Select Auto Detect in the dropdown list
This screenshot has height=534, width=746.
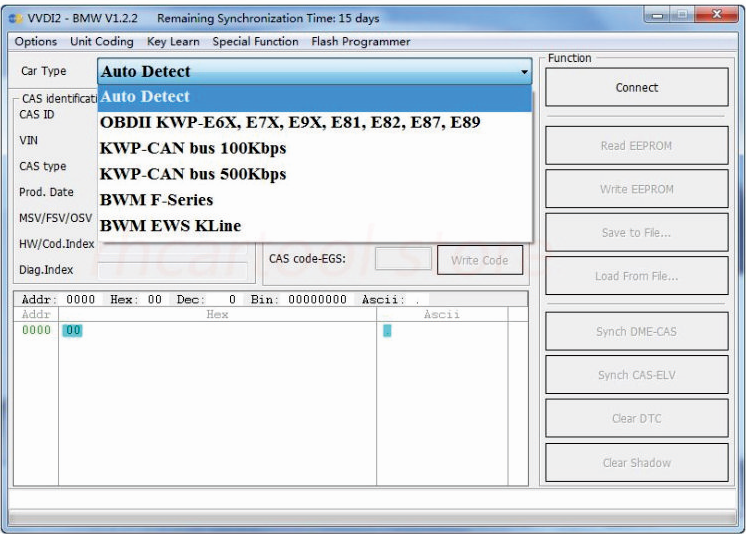314,97
